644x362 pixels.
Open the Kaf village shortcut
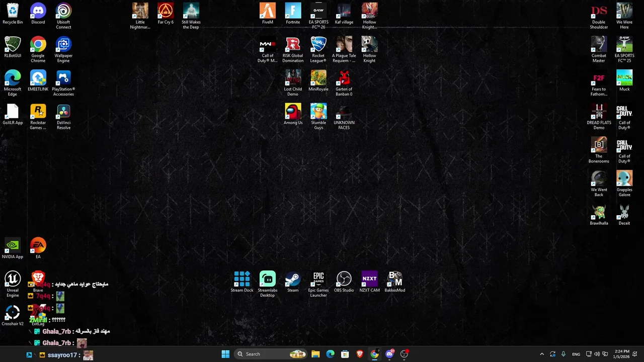pos(344,14)
